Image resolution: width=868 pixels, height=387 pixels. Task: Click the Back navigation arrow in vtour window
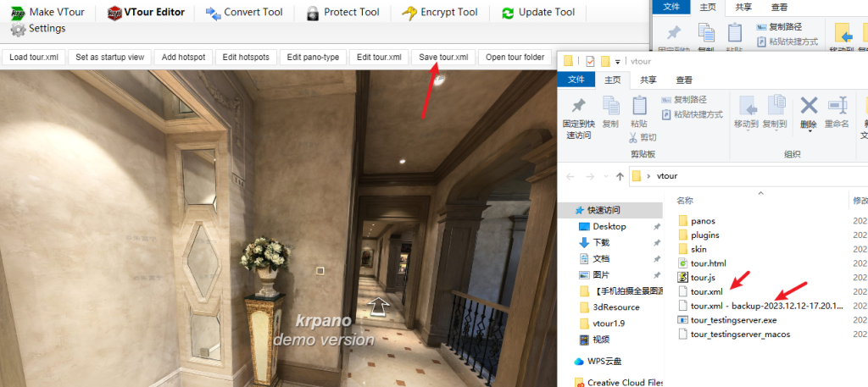[x=570, y=176]
